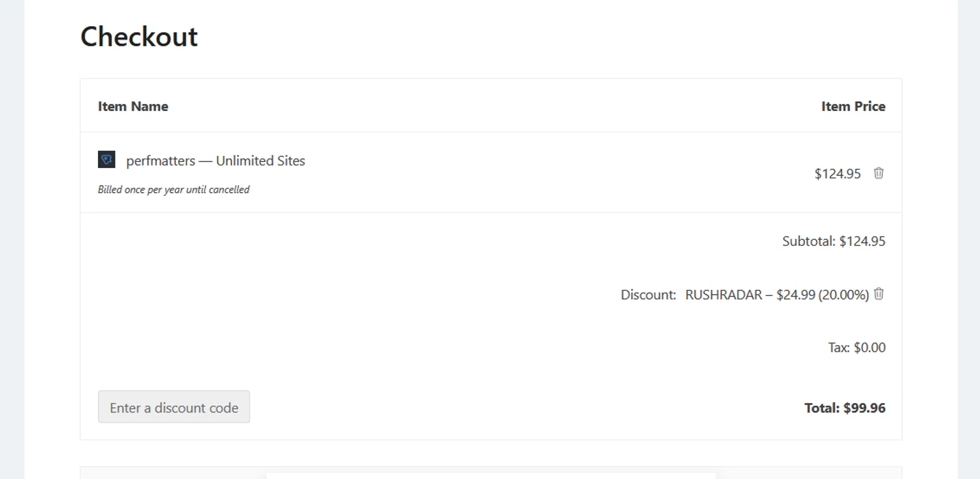The image size is (980, 479).
Task: Click the Item Price column header
Action: [853, 107]
